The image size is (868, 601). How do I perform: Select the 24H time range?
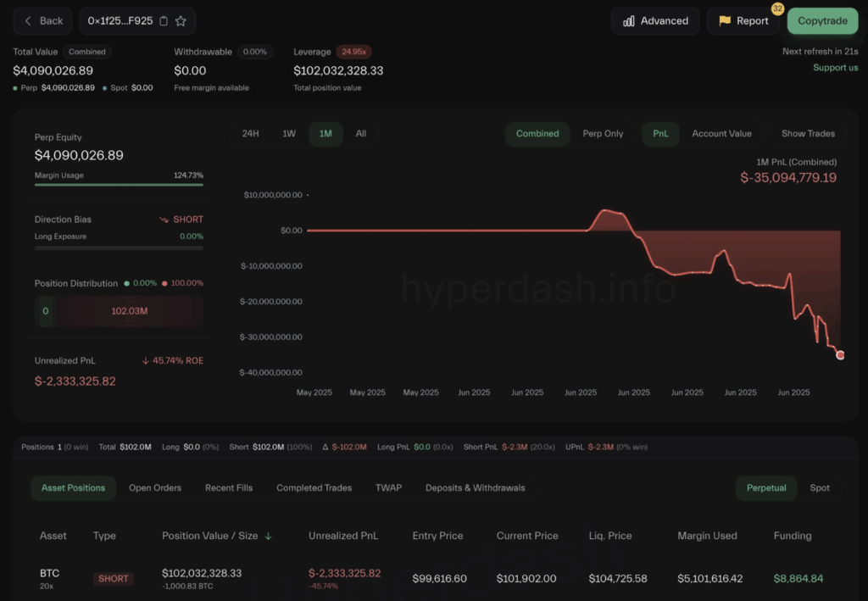coord(250,134)
